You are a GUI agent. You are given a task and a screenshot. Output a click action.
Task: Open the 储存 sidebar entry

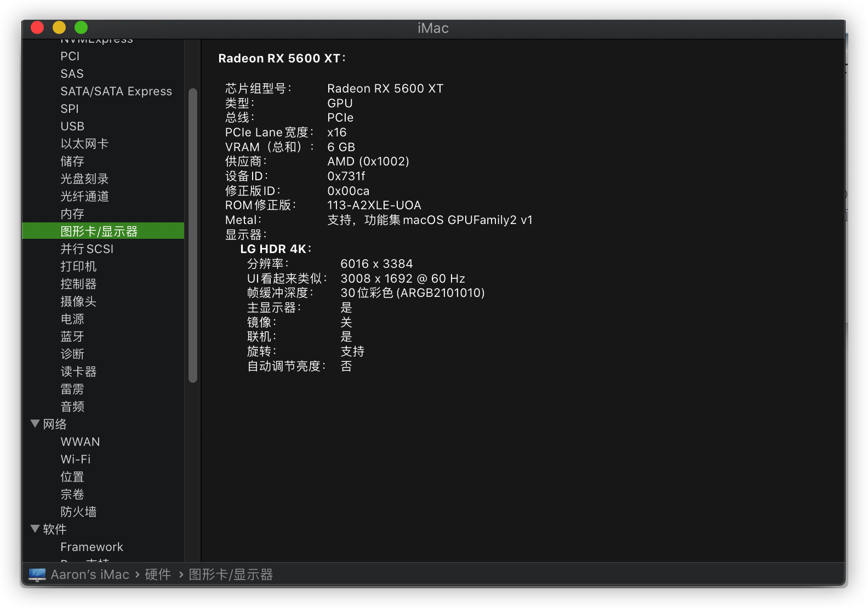(x=72, y=161)
